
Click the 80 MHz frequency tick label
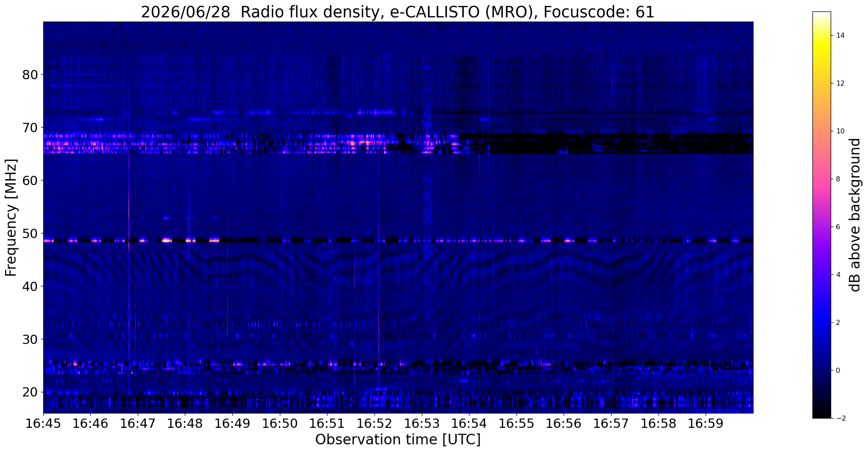(30, 75)
